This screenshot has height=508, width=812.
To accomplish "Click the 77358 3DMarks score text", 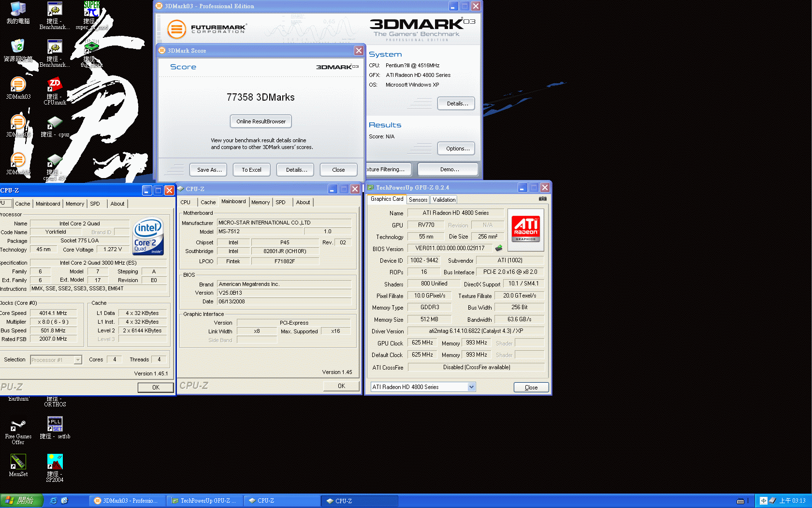I will tap(261, 97).
